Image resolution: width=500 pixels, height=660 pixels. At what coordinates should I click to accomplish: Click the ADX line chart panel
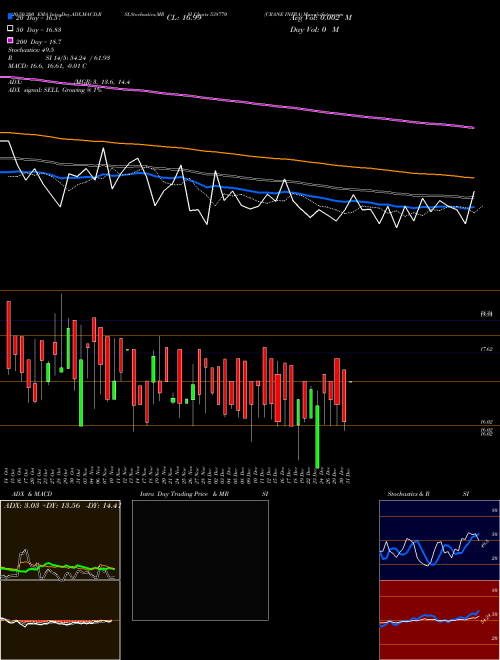click(60, 540)
